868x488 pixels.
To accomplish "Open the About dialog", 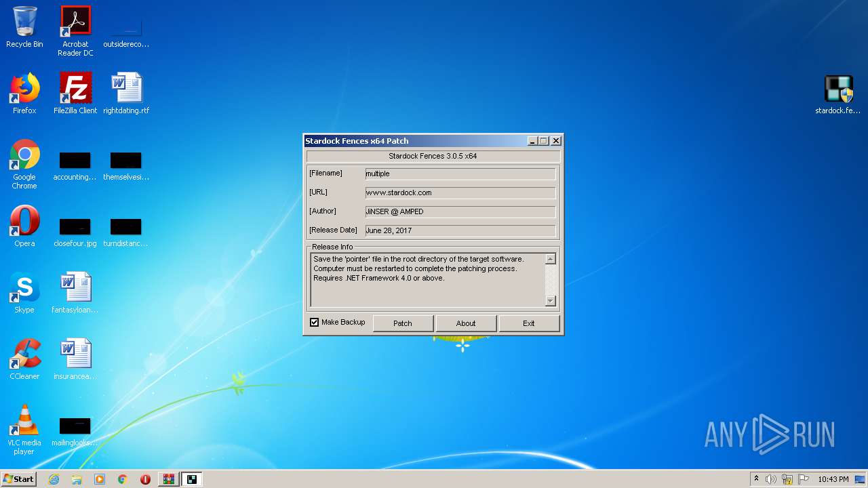I will (x=466, y=323).
